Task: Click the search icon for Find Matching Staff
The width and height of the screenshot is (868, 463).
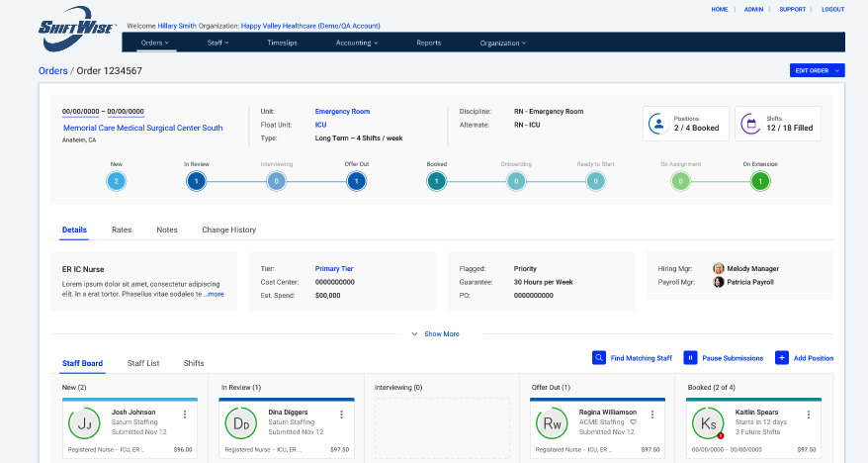Action: pos(599,358)
